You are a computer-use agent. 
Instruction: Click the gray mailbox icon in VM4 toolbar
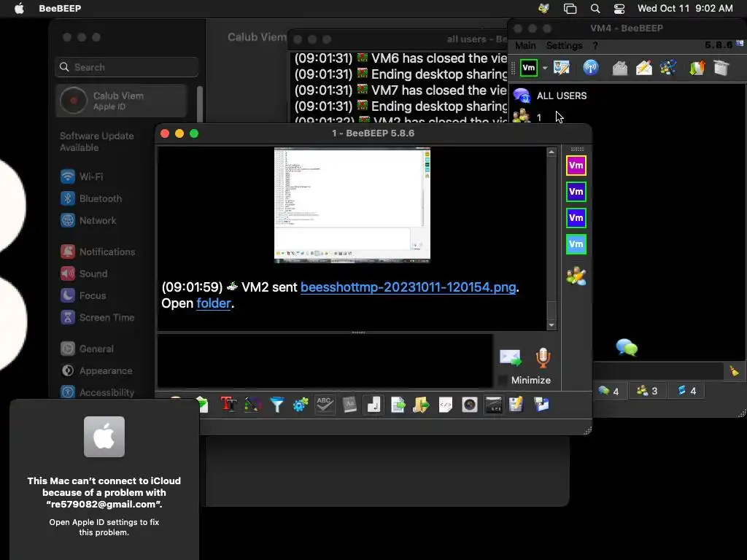(619, 68)
